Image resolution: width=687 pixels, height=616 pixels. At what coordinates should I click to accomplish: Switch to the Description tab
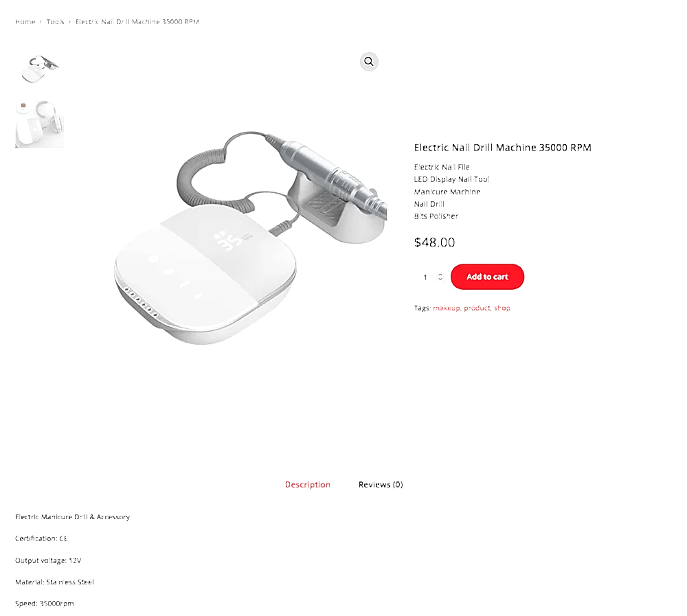[x=308, y=485]
